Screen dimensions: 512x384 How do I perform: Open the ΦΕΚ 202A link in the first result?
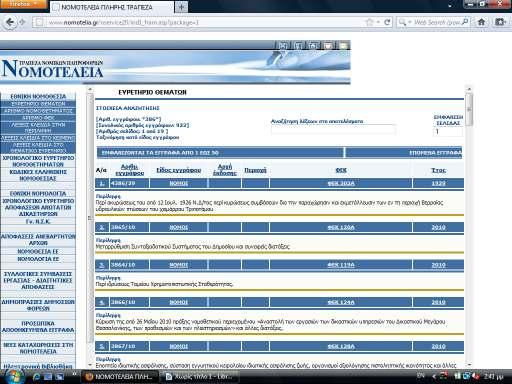pos(341,183)
